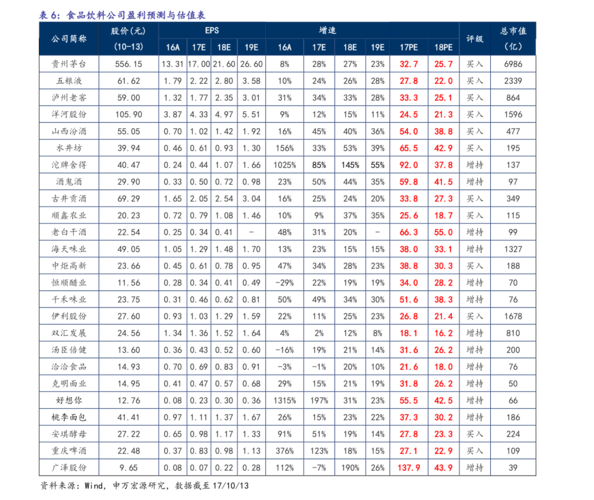This screenshot has width=594, height=500.
Task: Select 17PE value '66.3'
Action: (409, 232)
